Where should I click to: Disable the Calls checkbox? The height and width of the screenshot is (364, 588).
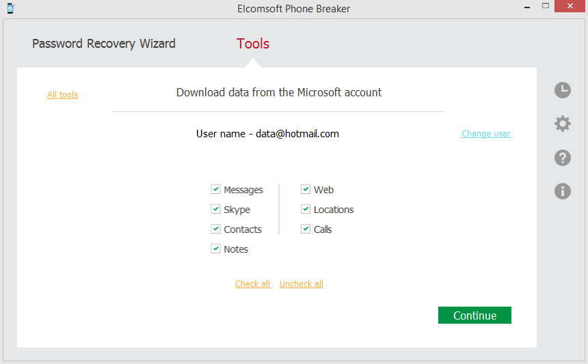point(306,229)
